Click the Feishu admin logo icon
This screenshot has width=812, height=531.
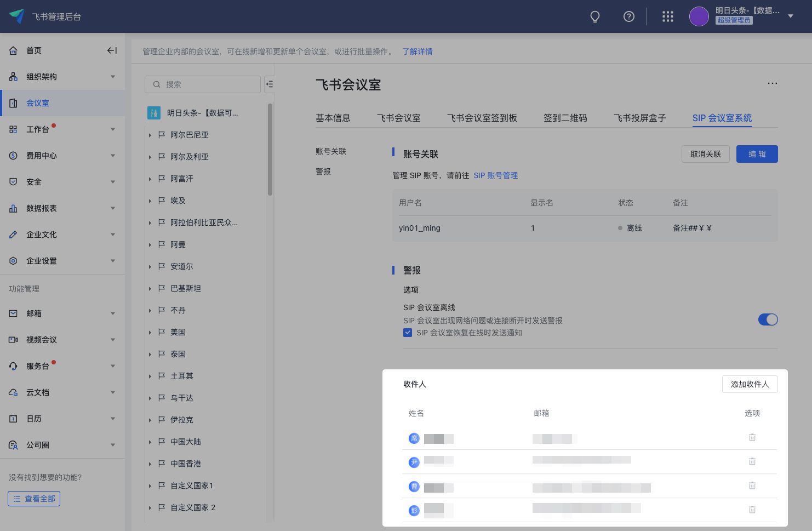17,16
